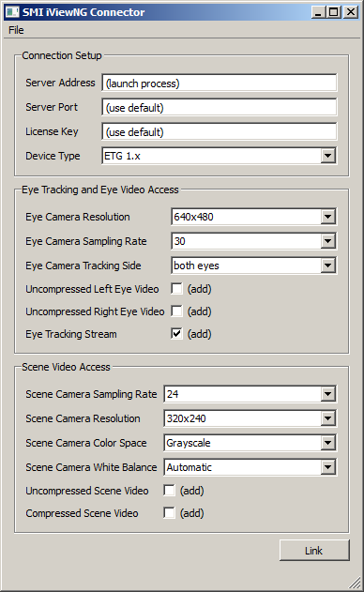This screenshot has height=592, width=364.
Task: Open the Eye Camera Tracking Side dropdown
Action: (x=253, y=266)
